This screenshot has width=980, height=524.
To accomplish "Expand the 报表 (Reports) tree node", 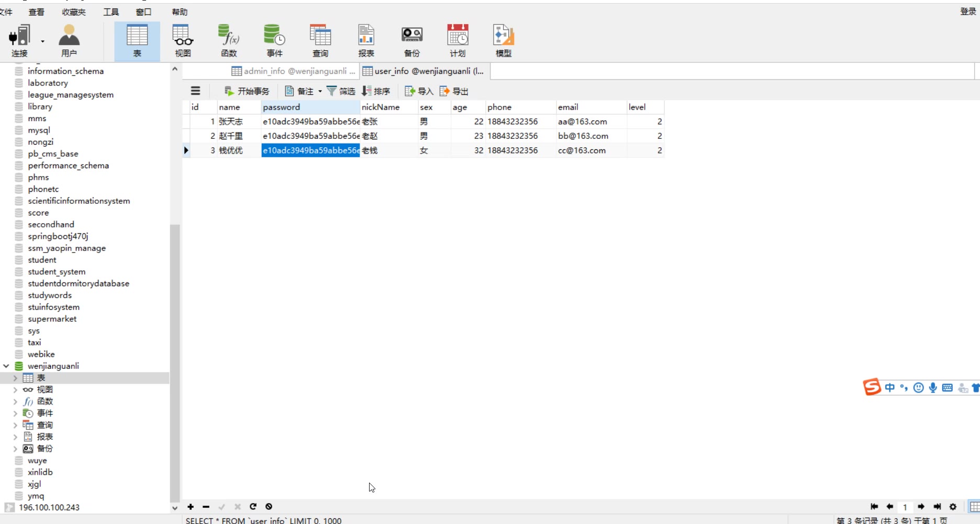I will tap(15, 437).
